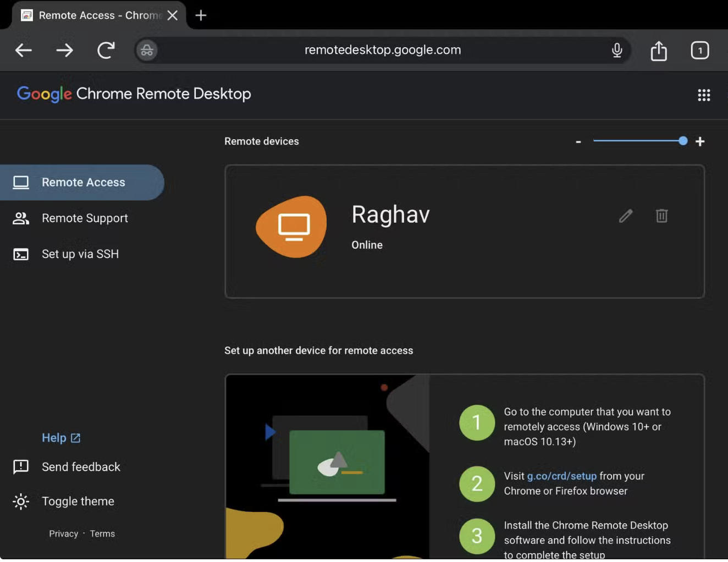Toggle theme from the sidebar
728x562 pixels.
(78, 502)
